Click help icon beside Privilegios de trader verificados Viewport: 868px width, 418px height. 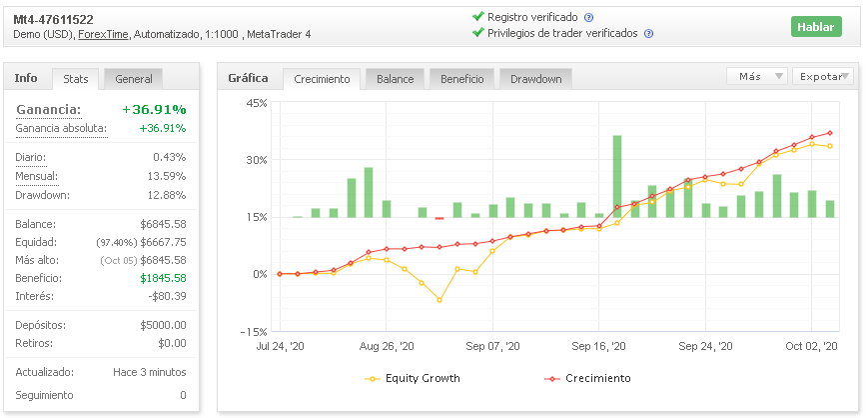tap(648, 34)
